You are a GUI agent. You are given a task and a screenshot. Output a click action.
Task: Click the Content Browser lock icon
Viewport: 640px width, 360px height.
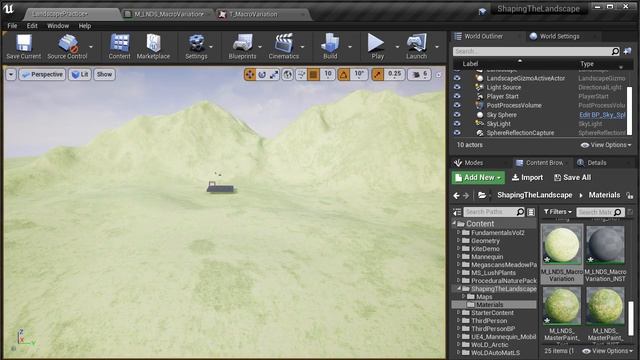click(x=630, y=196)
